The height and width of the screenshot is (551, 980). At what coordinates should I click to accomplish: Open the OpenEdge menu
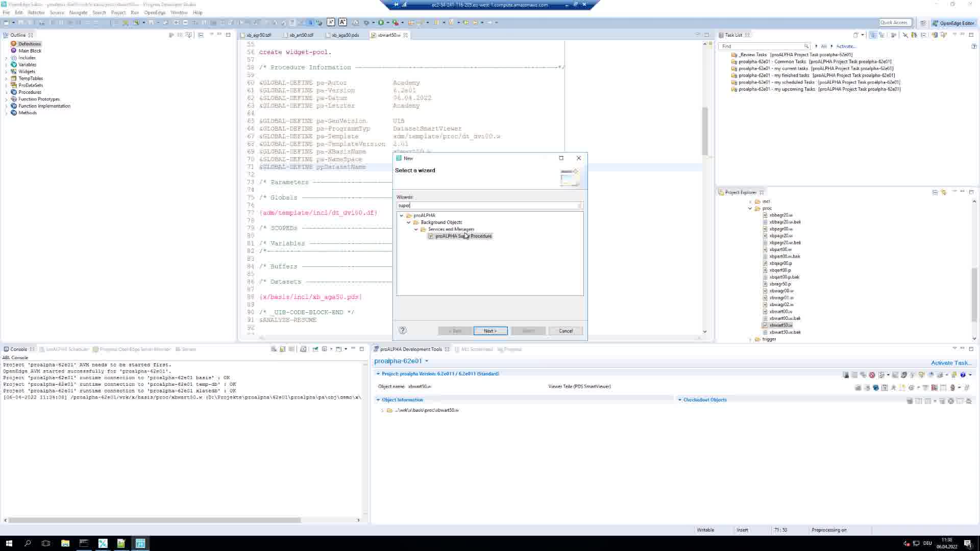click(155, 12)
